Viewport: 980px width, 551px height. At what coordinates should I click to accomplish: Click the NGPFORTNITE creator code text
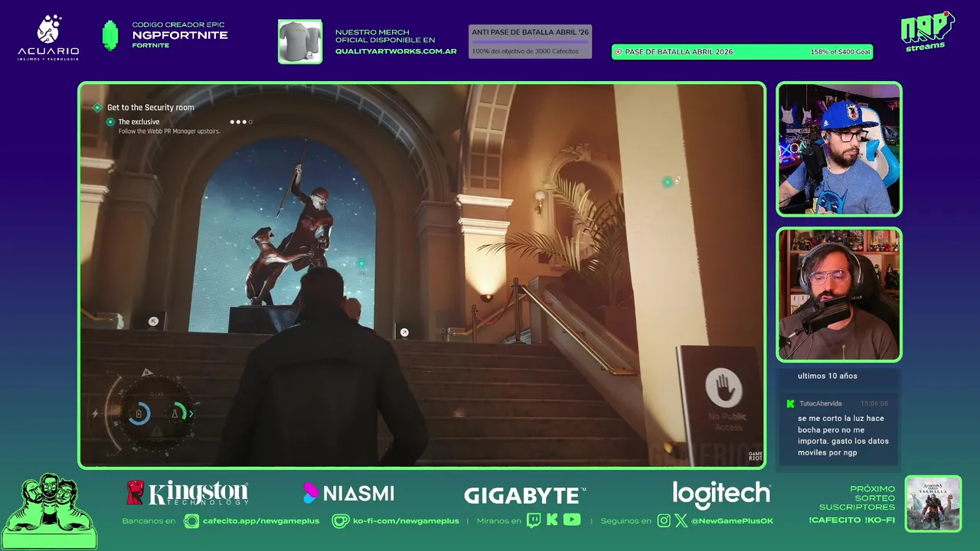180,35
